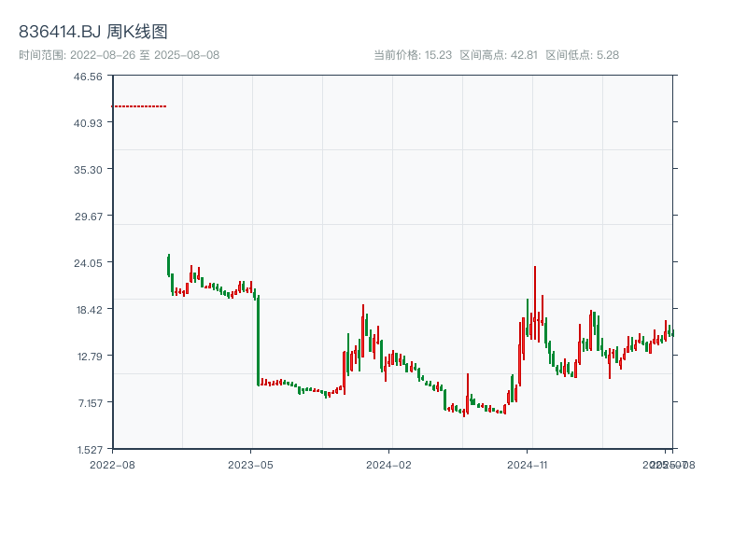Click the y-axis label 18.42
The width and height of the screenshot is (747, 560).
click(x=89, y=310)
